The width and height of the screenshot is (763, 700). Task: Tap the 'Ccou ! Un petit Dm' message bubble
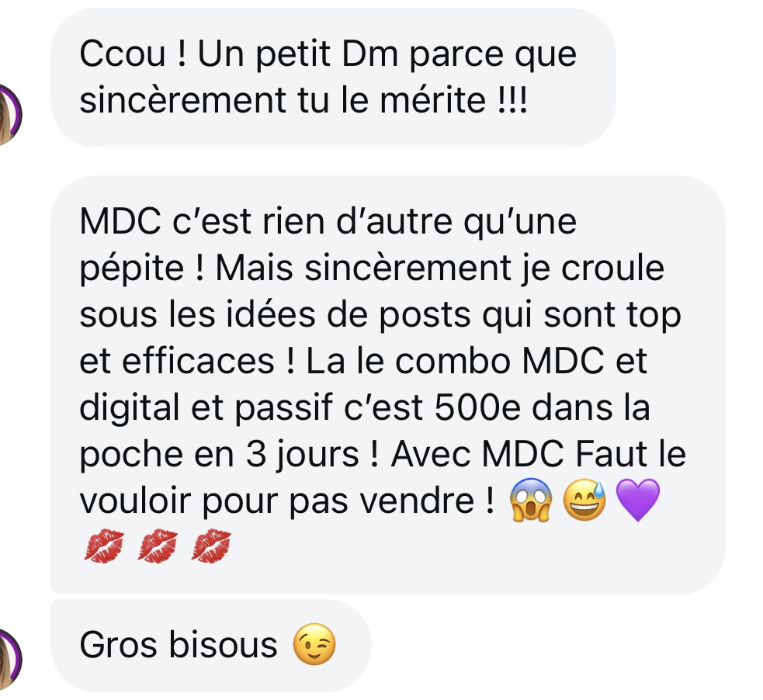(333, 78)
